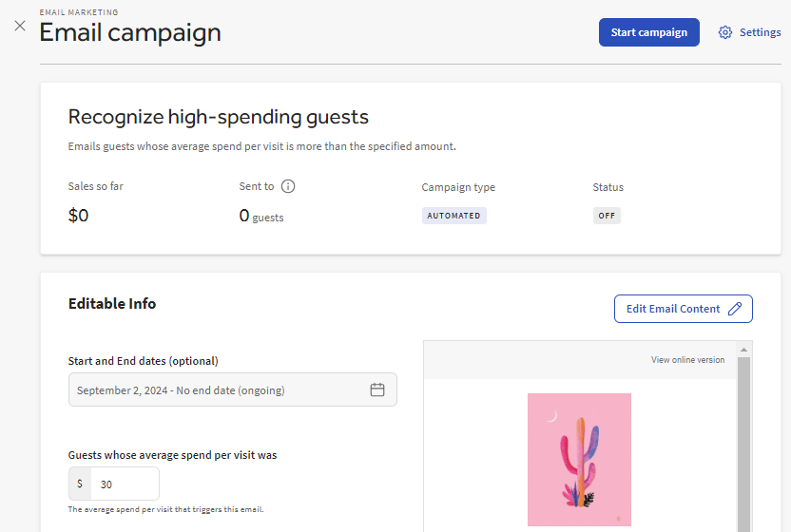Focus the average spend amount input

point(125,484)
